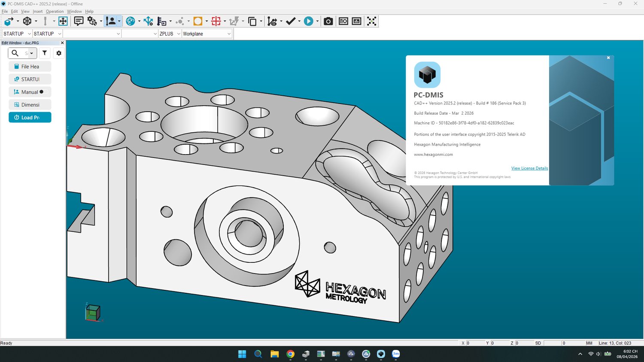Click the orange circle feature icon
The image size is (644, 362).
(198, 21)
